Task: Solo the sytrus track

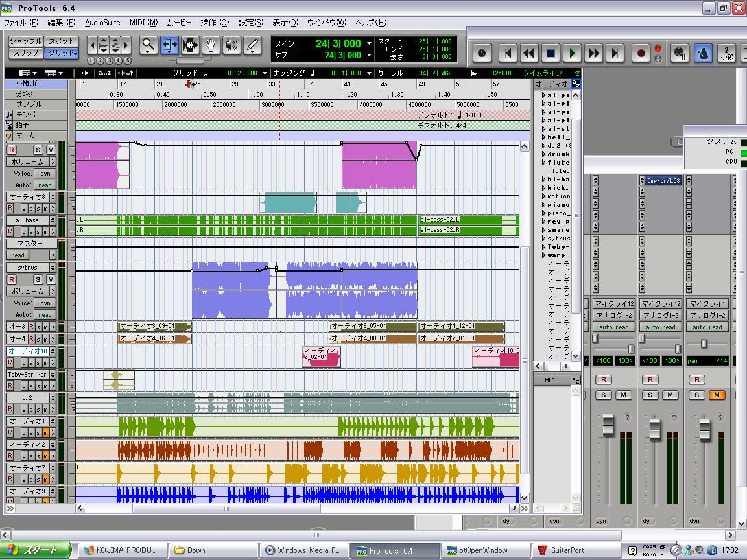Action: click(39, 279)
